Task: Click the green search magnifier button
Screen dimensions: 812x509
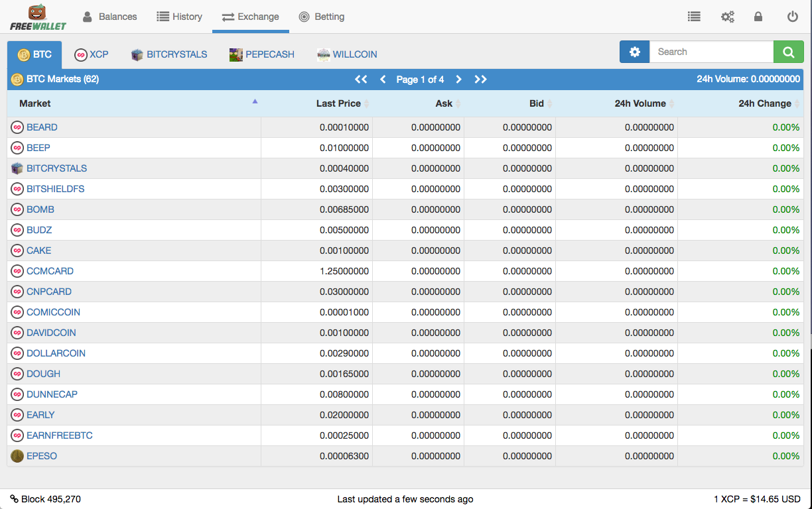Action: click(788, 52)
